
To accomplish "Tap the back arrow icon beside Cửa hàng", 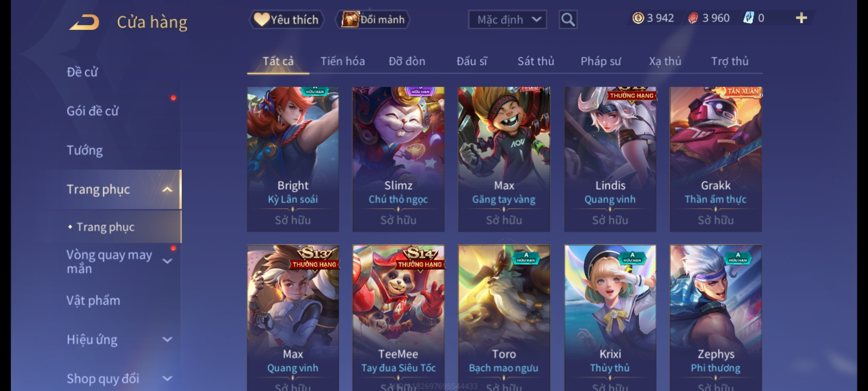I will coord(85,22).
